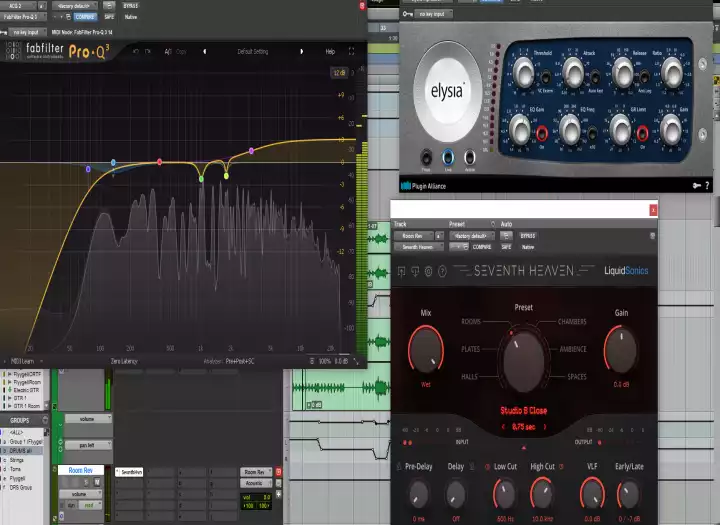Select CHAMBERS preset category in Seventh Heaven
The height and width of the screenshot is (525, 720).
572,322
